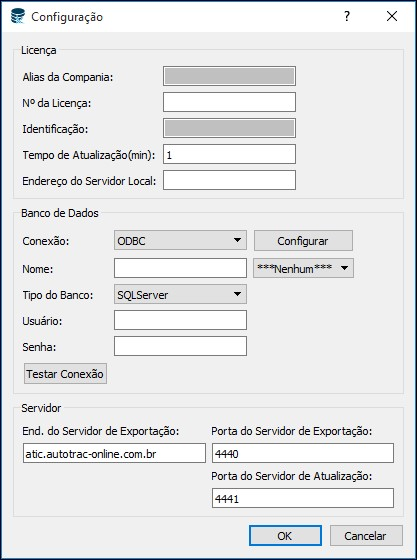The width and height of the screenshot is (417, 560).
Task: Focus the Nº da Licença field
Action: coord(230,102)
